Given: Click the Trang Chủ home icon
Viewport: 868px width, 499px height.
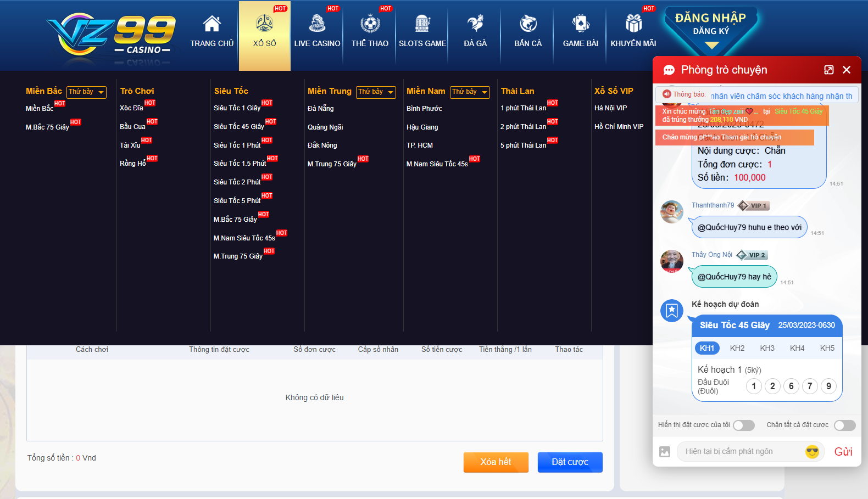Looking at the screenshot, I should point(212,24).
